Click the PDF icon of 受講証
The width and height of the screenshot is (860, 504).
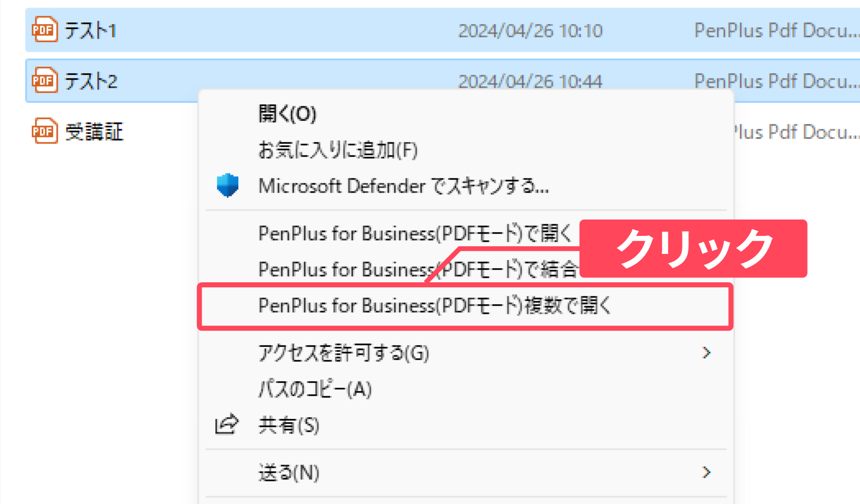[44, 131]
